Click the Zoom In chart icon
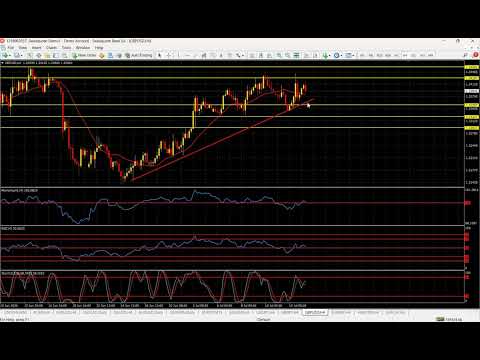 coord(279,55)
